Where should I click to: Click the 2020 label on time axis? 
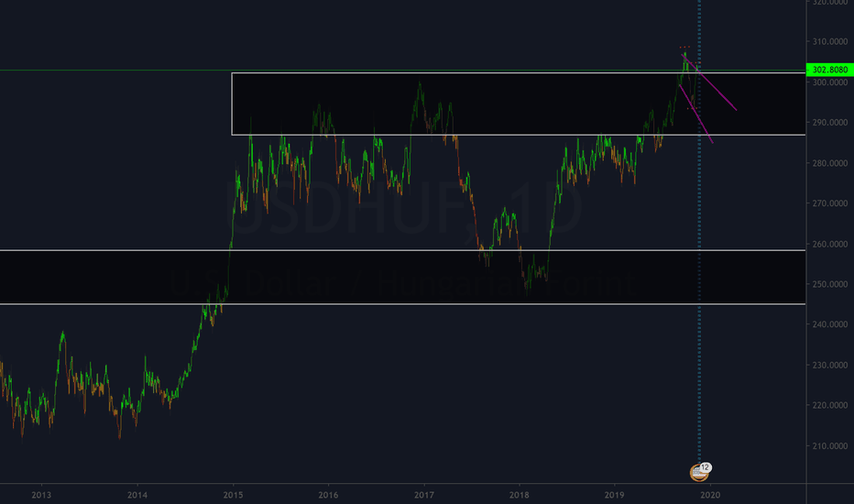point(710,496)
